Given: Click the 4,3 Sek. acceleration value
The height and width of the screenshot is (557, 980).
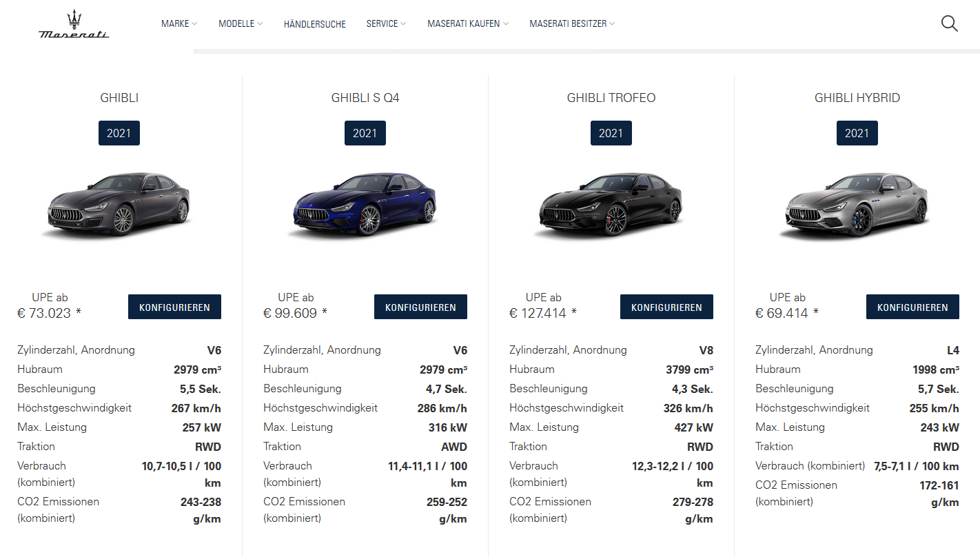Looking at the screenshot, I should 693,389.
